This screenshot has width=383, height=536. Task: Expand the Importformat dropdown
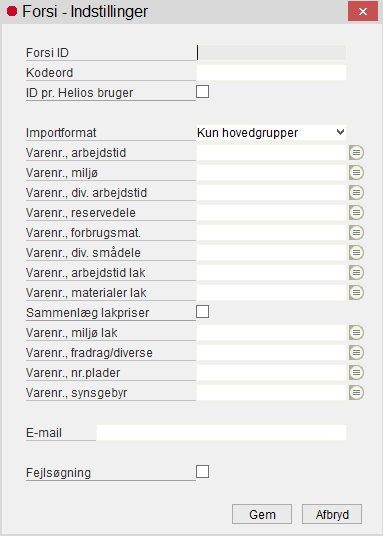point(272,133)
